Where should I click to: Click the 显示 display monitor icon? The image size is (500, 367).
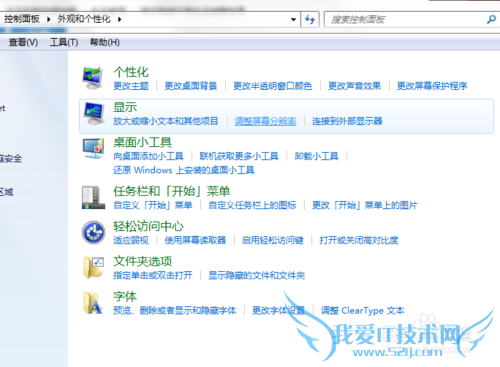tap(94, 113)
